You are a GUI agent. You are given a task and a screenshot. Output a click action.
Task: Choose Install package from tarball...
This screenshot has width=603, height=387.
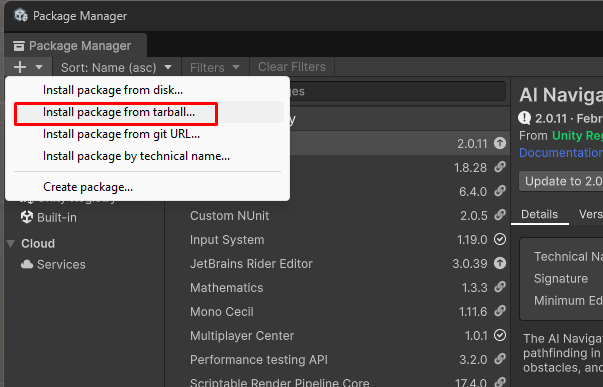(x=119, y=112)
